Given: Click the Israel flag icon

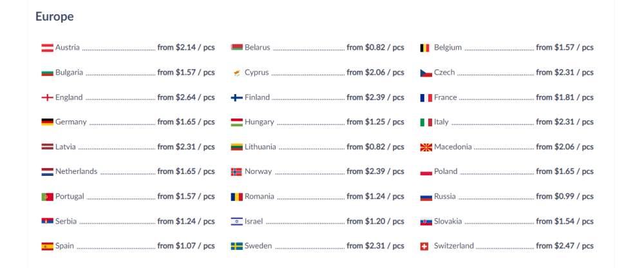Looking at the screenshot, I should [236, 222].
